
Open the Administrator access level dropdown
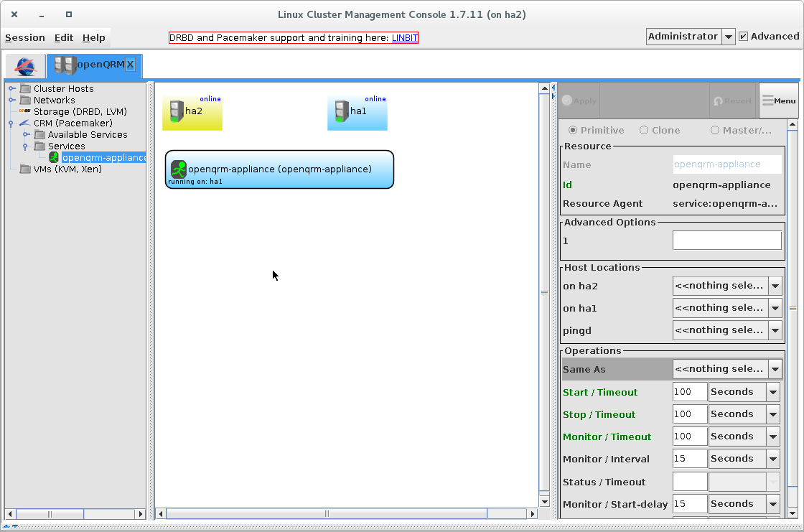(x=728, y=37)
